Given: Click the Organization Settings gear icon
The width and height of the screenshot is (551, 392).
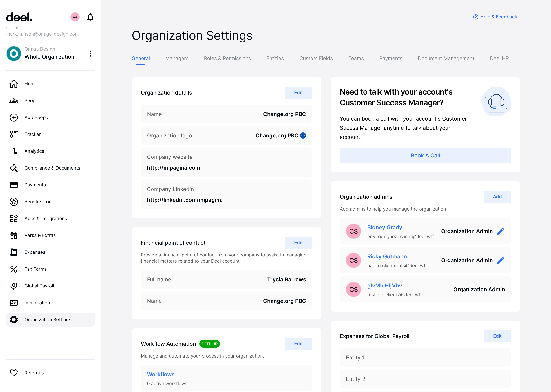Looking at the screenshot, I should coord(14,320).
